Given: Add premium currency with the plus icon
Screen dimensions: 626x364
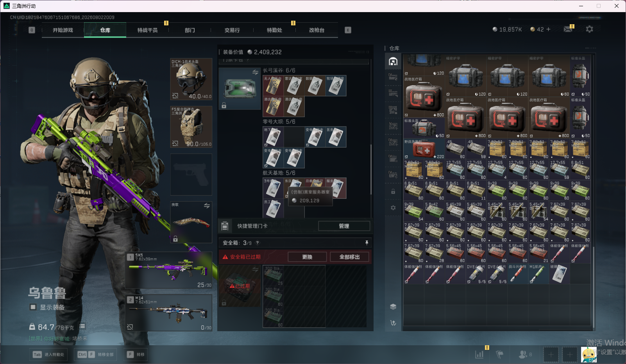Looking at the screenshot, I should pos(548,29).
